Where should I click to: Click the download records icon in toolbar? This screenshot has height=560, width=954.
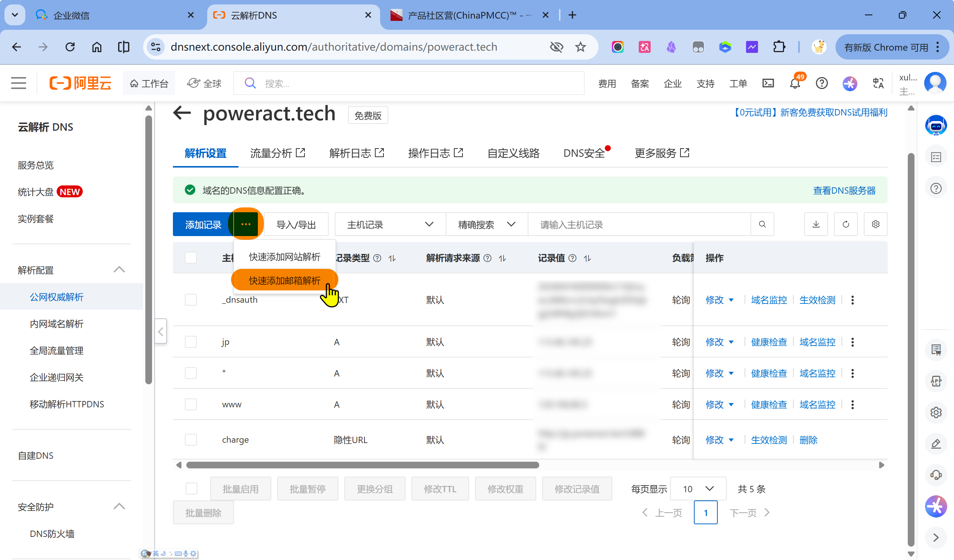click(x=816, y=225)
